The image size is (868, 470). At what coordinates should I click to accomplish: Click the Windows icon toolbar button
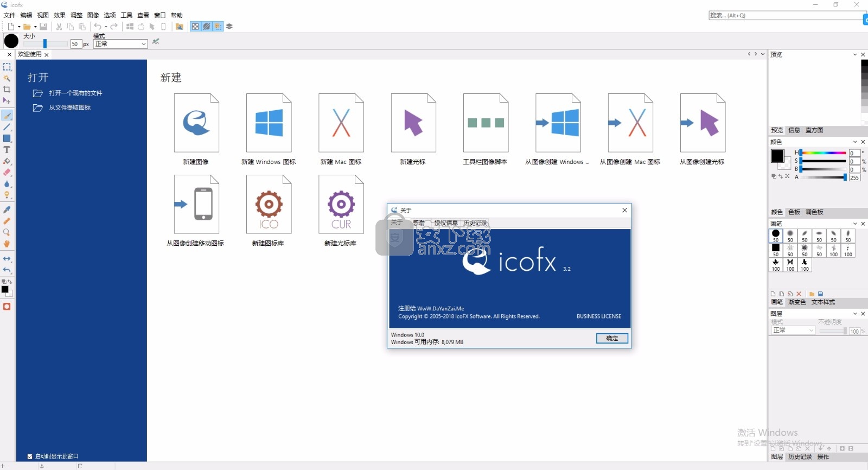pos(130,26)
